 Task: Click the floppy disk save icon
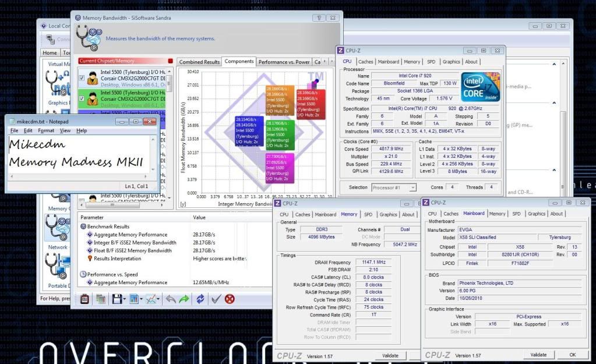[117, 299]
